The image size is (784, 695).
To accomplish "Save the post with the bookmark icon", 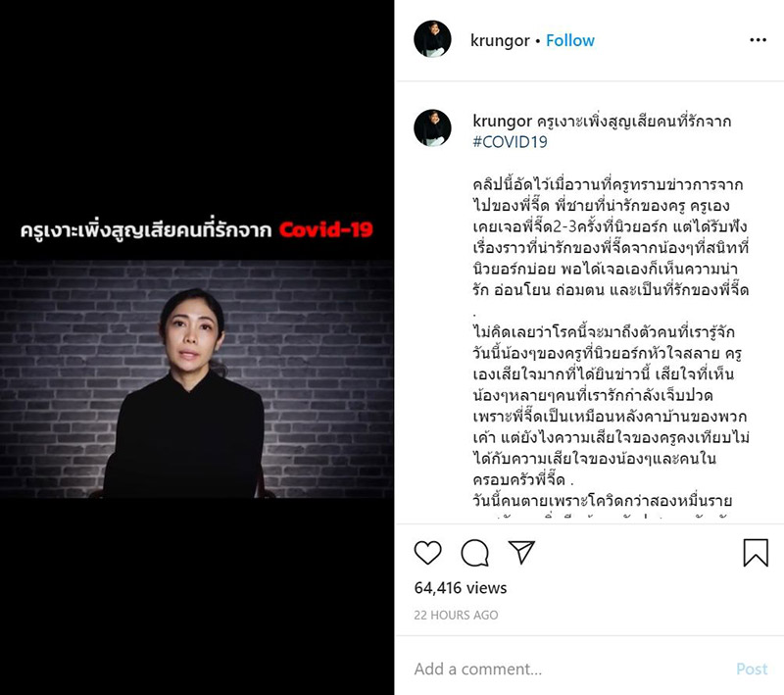I will (756, 553).
